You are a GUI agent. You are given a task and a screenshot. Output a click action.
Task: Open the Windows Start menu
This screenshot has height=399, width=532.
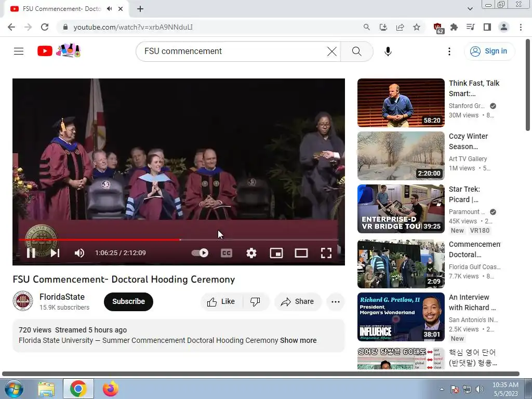point(14,389)
